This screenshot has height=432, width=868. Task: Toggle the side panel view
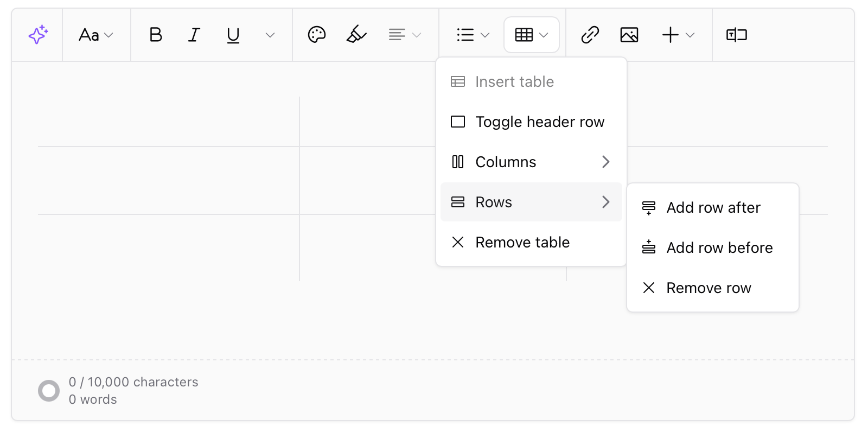(736, 35)
